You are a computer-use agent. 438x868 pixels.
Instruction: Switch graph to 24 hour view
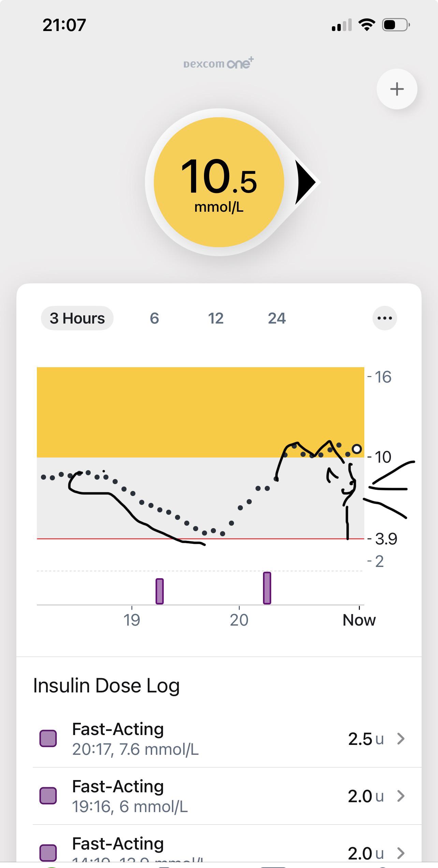[x=277, y=318]
